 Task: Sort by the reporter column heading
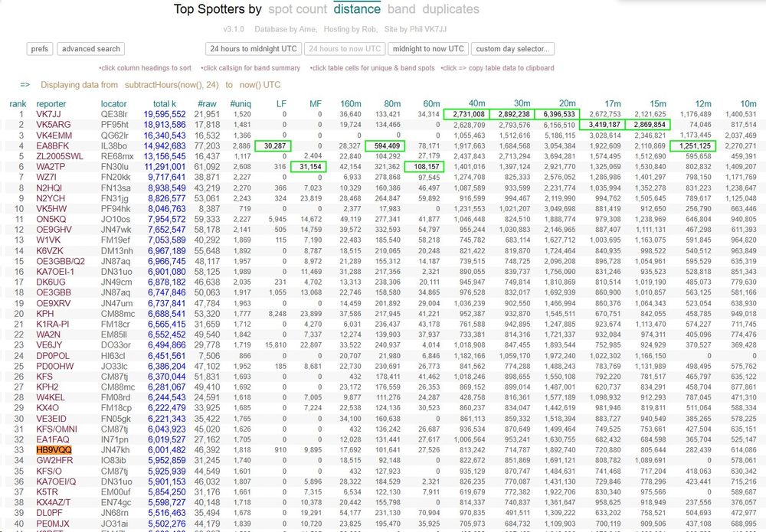[x=51, y=103]
